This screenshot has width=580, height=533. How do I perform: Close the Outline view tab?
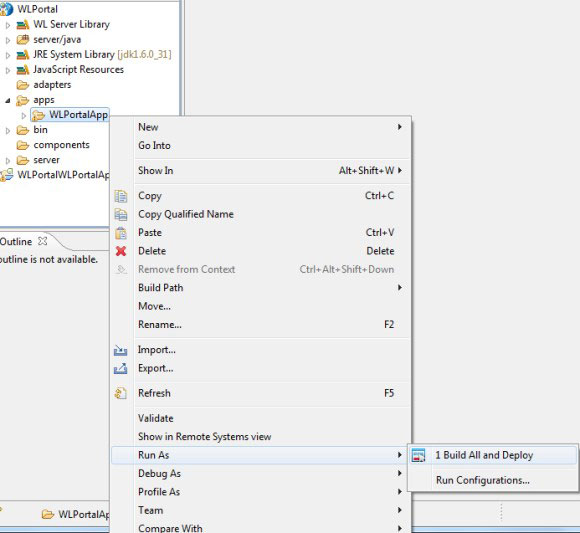click(x=43, y=241)
